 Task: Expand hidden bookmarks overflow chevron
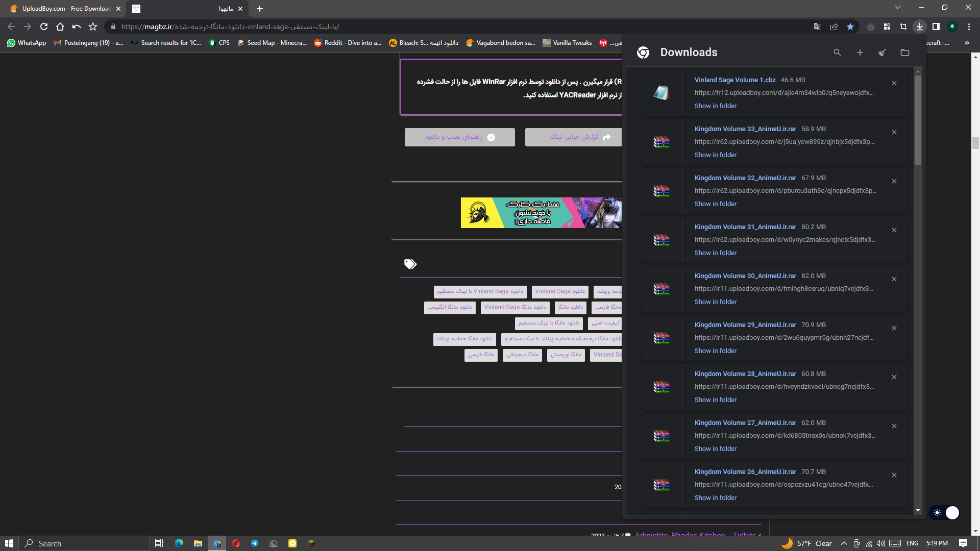pos(967,43)
